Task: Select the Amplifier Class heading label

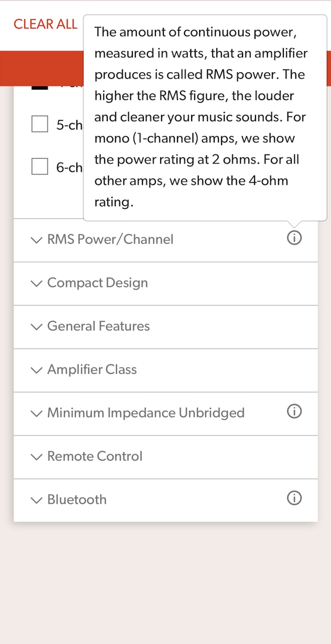Action: (92, 369)
